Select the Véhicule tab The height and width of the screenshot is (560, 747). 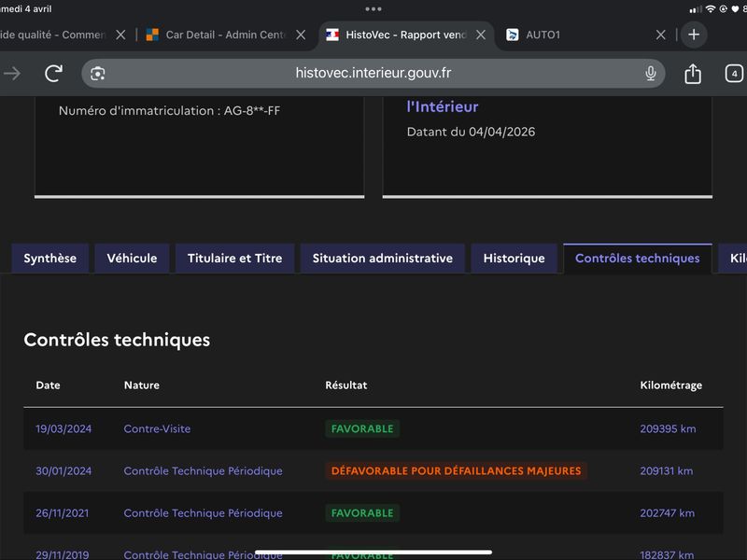(x=132, y=259)
